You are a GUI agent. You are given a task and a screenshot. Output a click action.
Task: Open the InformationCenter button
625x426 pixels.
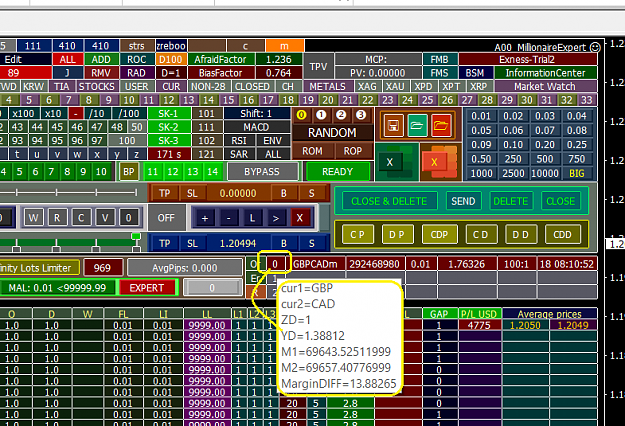[x=545, y=73]
